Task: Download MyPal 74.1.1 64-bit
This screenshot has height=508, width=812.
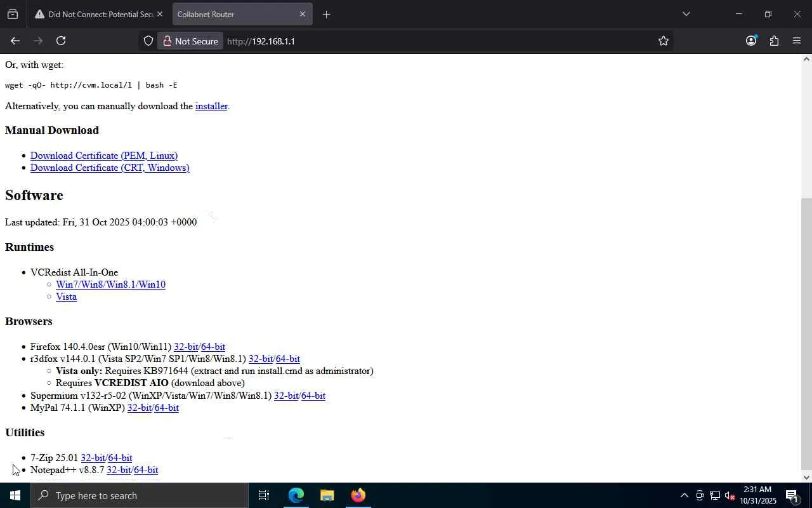Action: click(x=167, y=408)
